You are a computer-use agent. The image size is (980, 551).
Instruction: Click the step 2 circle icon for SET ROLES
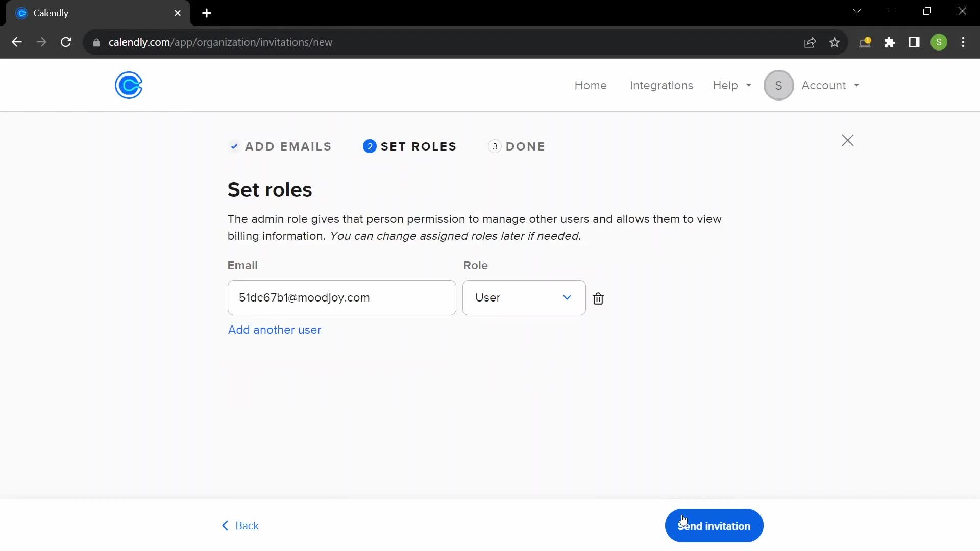pos(369,146)
